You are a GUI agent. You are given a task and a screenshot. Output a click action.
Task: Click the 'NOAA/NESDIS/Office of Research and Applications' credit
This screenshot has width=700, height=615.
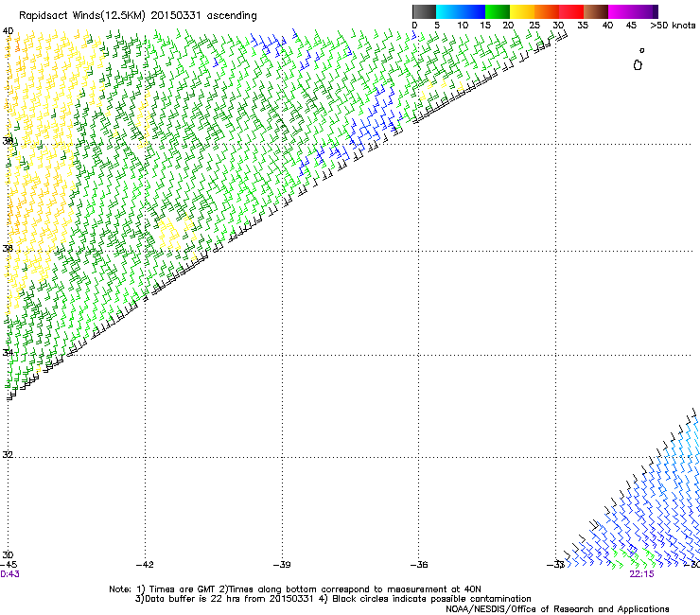pos(557,609)
